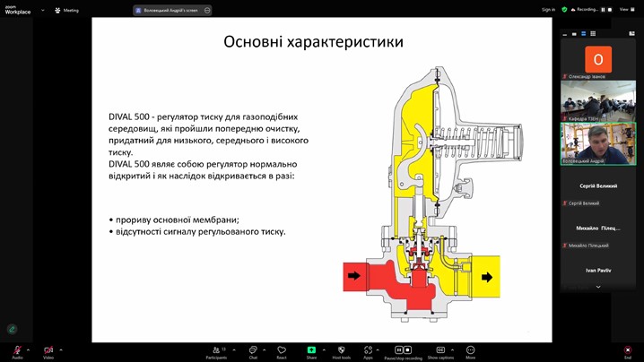
Task: Open the More options menu
Action: pos(470,352)
